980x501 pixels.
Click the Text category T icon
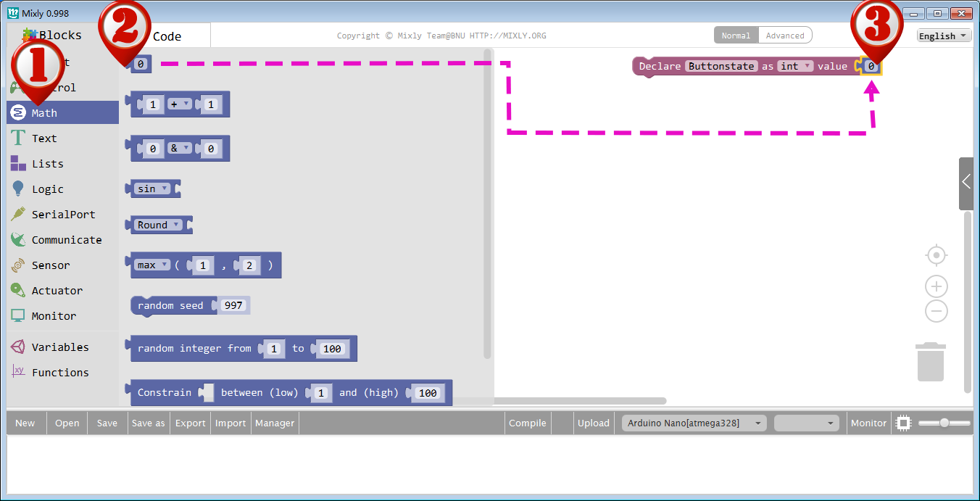[x=18, y=138]
